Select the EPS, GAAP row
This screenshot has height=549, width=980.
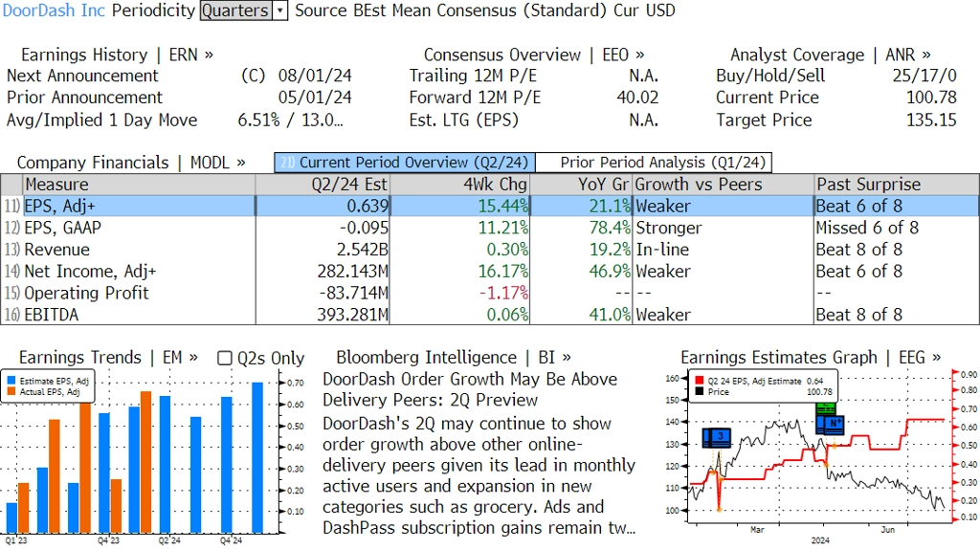(490, 228)
